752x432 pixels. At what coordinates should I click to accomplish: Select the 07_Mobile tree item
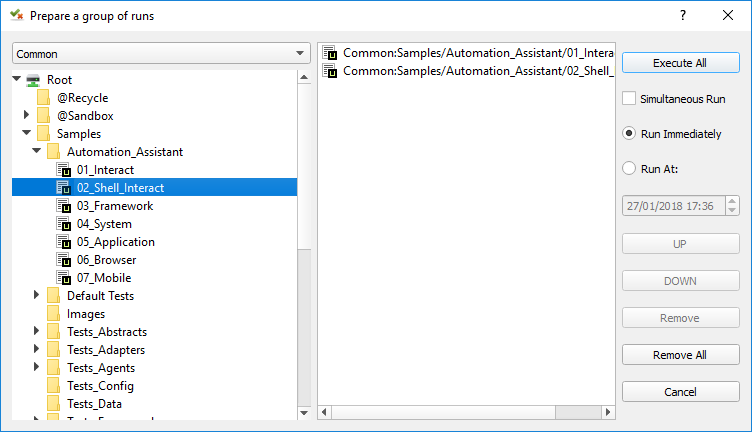point(104,278)
